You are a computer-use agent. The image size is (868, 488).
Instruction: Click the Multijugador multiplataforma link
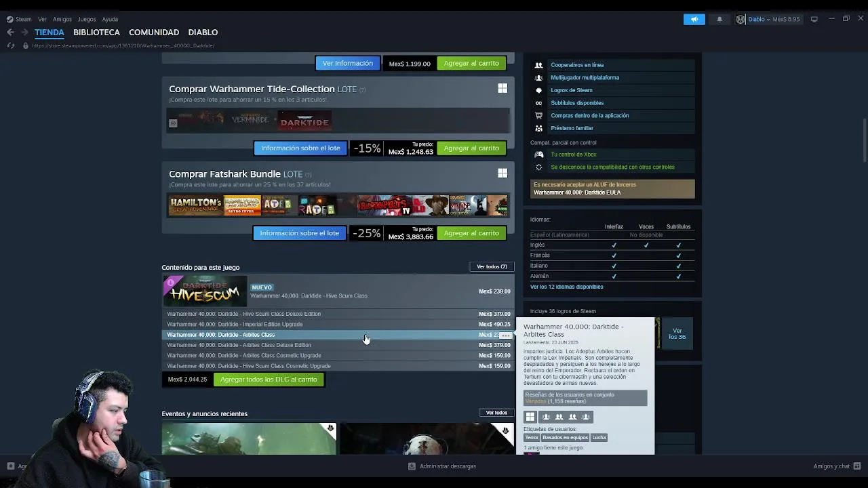coord(585,77)
